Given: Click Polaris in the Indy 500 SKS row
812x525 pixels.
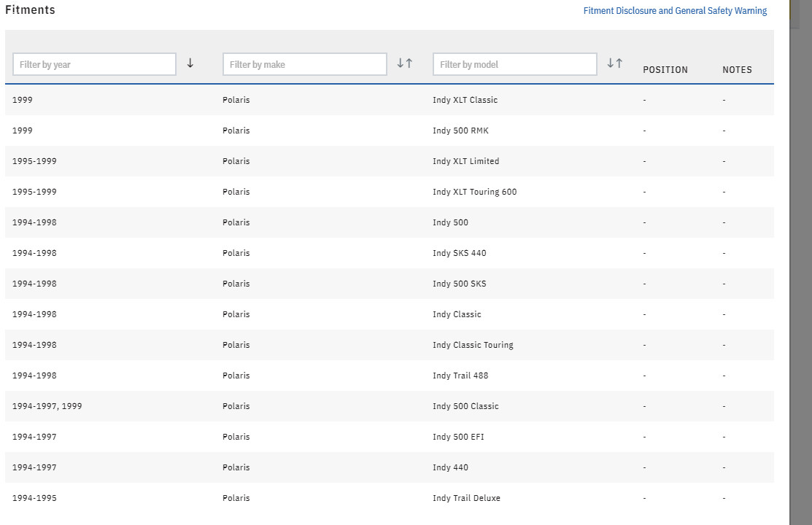Looking at the screenshot, I should click(236, 283).
